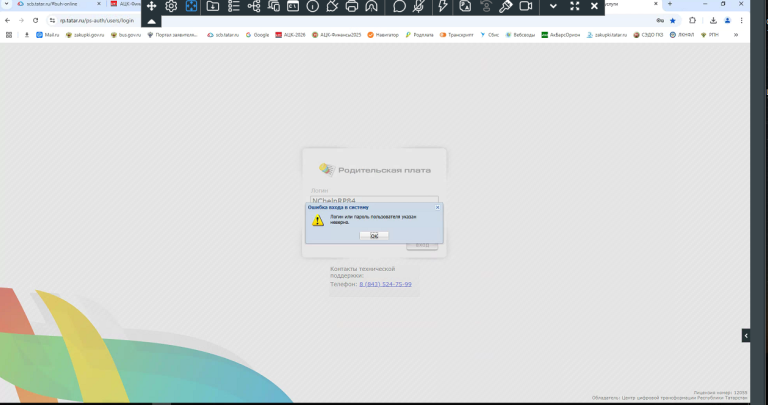The height and width of the screenshot is (405, 768).
Task: Toggle the blue fit-to-screen icon in remote toolbar
Action: 191,6
